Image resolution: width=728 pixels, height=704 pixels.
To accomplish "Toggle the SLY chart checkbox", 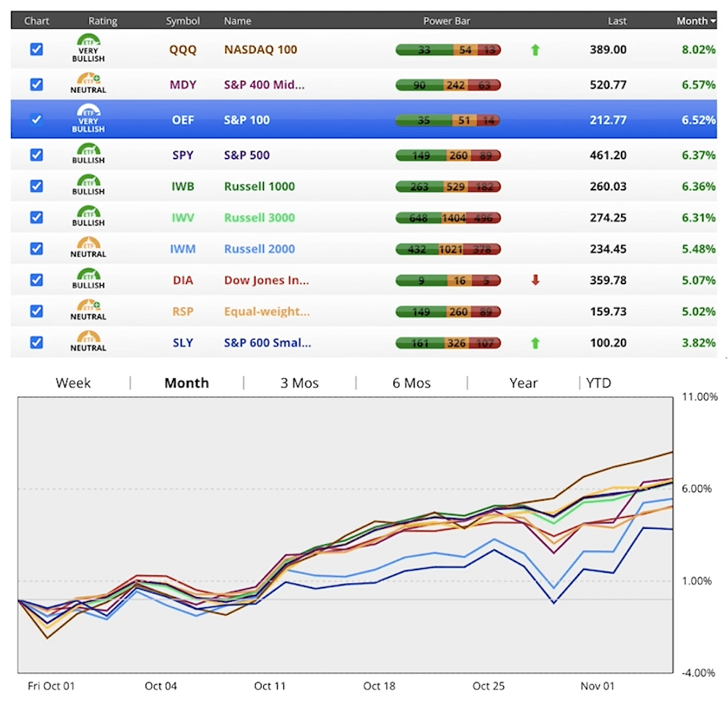I will [x=37, y=342].
